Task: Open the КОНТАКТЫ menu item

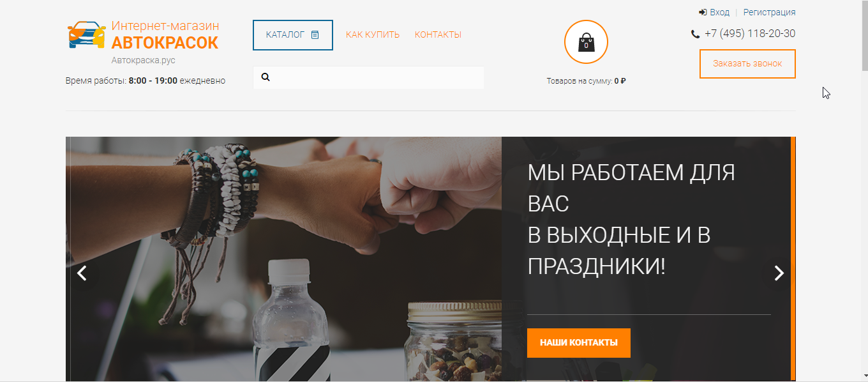Action: pos(438,34)
